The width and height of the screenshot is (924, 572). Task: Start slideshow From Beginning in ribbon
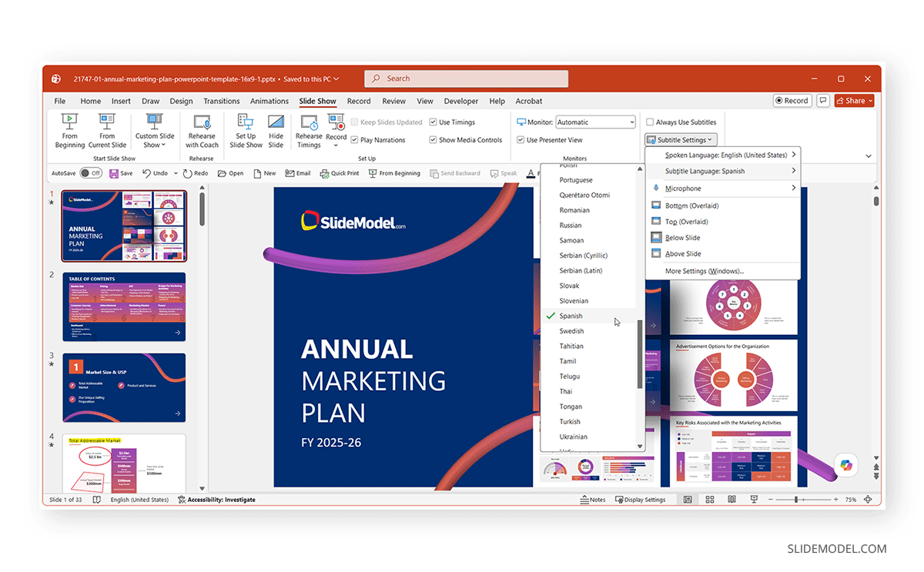70,130
